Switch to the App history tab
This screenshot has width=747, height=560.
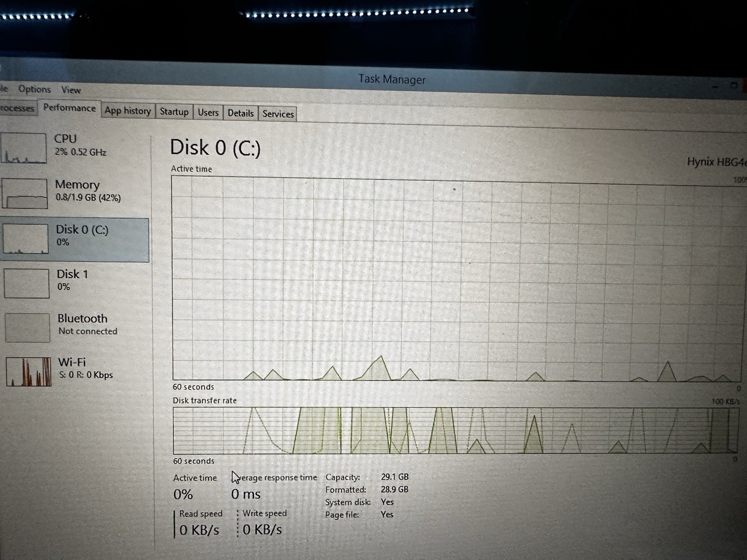point(128,111)
